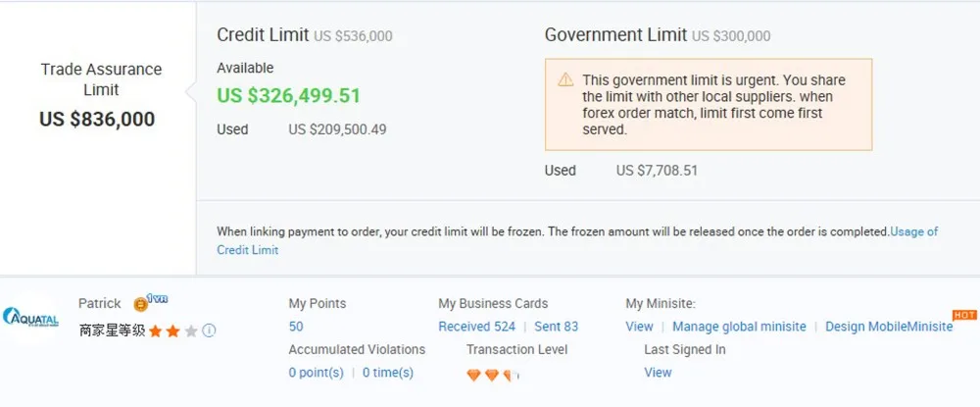Click the 0 time(s) violations link
The image size is (980, 407).
click(x=388, y=373)
